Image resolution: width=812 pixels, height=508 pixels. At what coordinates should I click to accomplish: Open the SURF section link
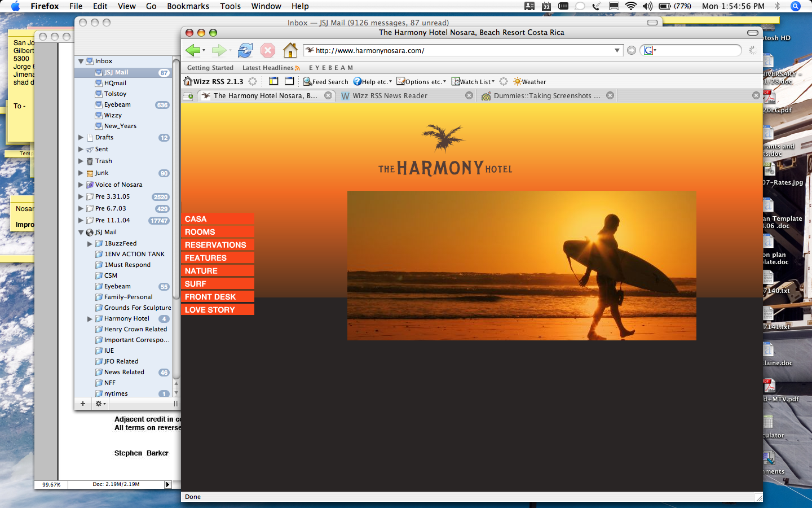point(218,284)
